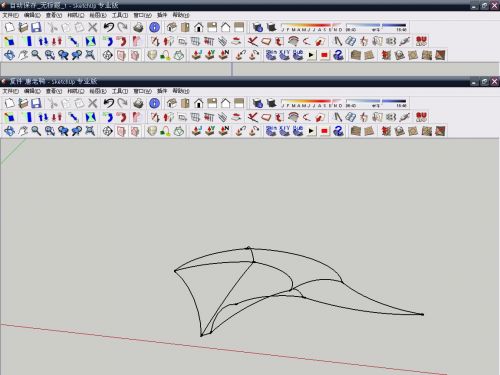Viewport: 500px width, 375px height.
Task: Click time-of-day shadow slider, upper window
Action: click(377, 28)
